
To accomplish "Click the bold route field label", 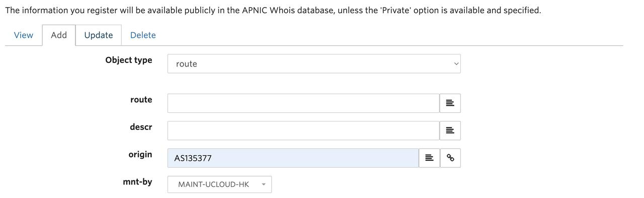I will [x=141, y=100].
